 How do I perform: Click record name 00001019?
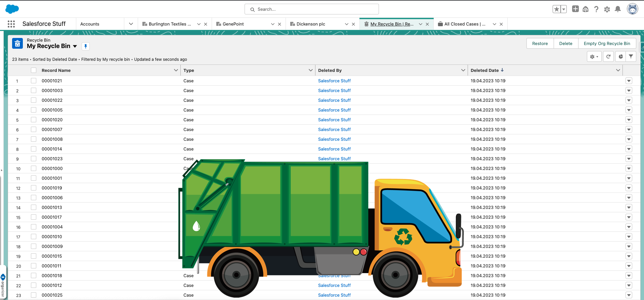[x=52, y=188]
